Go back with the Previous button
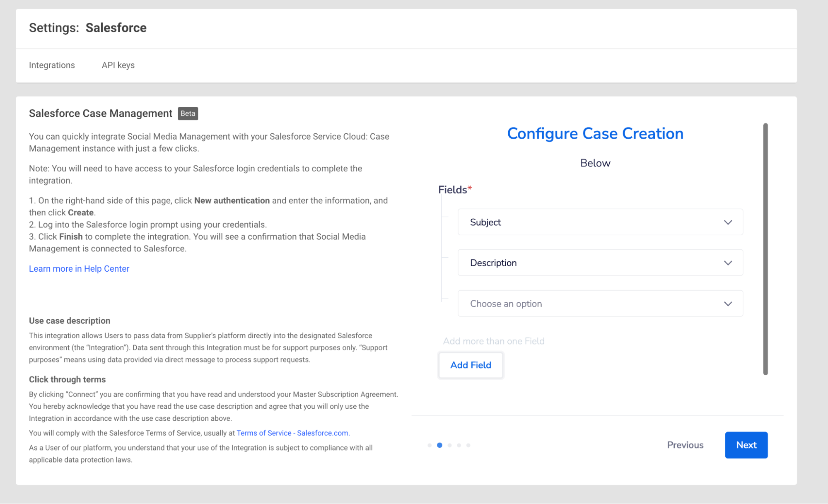 685,445
